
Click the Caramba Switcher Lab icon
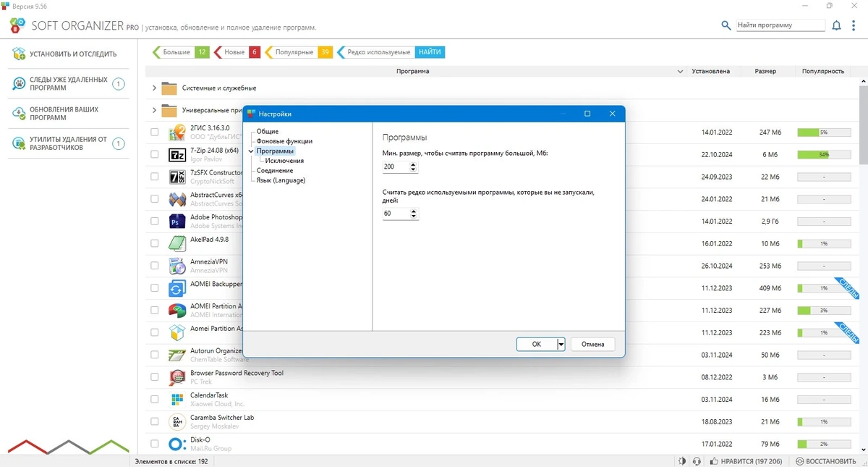pyautogui.click(x=177, y=421)
